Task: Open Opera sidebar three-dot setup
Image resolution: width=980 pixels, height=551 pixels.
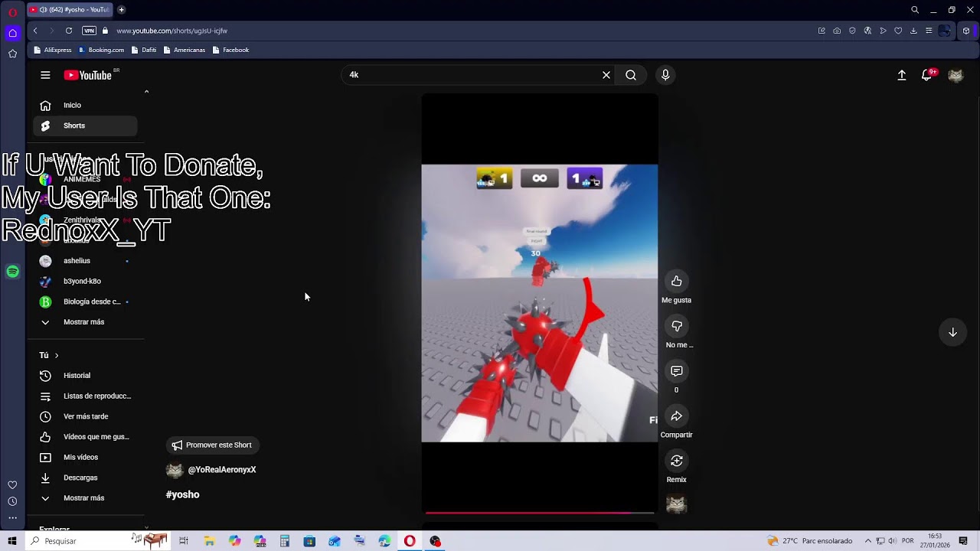Action: pyautogui.click(x=12, y=518)
